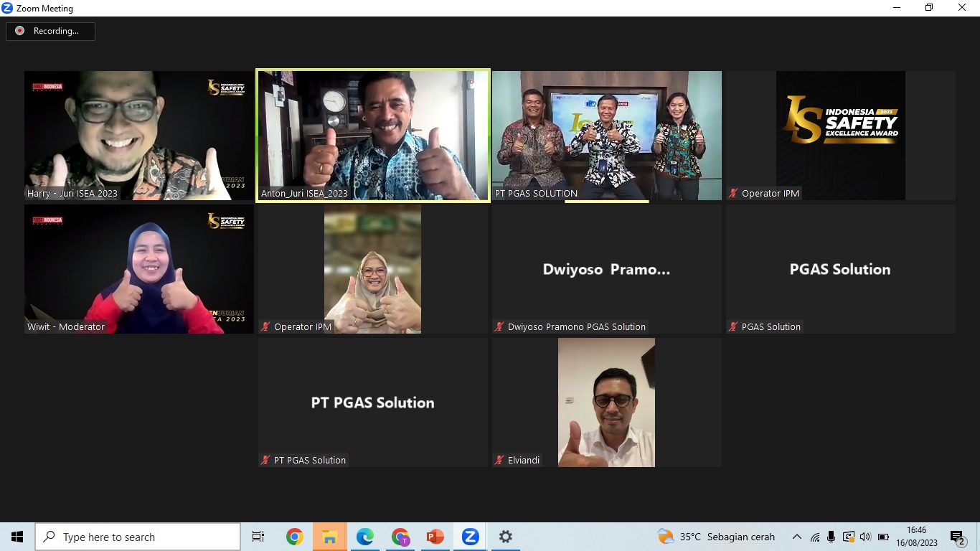Restore down the Zoom Meeting window
The height and width of the screenshot is (551, 980).
click(x=929, y=8)
